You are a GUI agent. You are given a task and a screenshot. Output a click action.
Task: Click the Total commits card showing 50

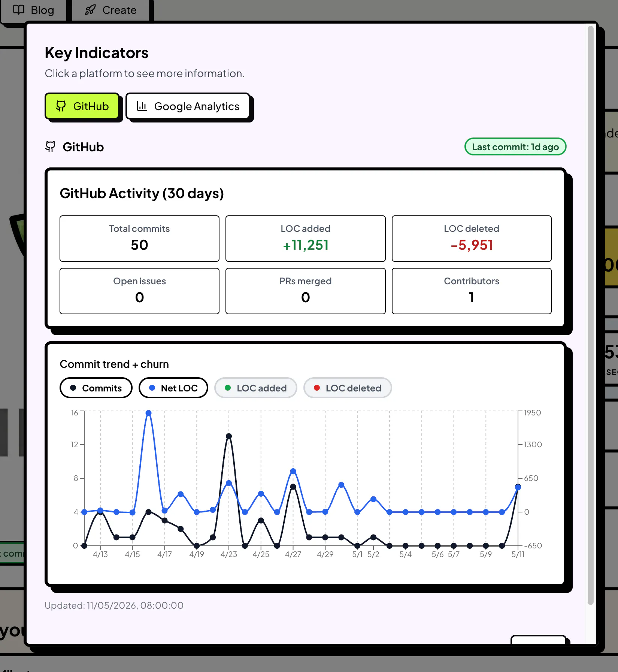139,239
